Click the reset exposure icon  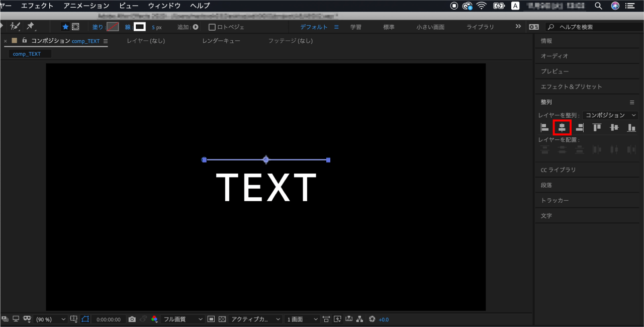click(x=372, y=319)
